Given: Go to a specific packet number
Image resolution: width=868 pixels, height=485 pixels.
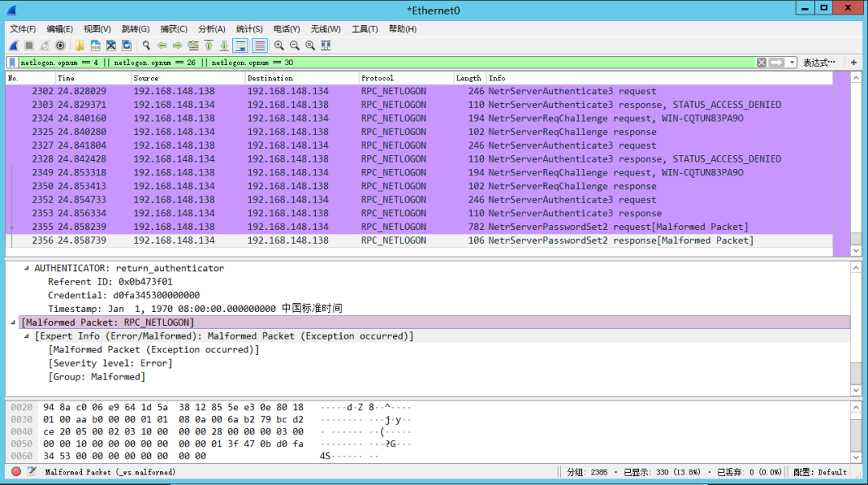Looking at the screenshot, I should [193, 46].
